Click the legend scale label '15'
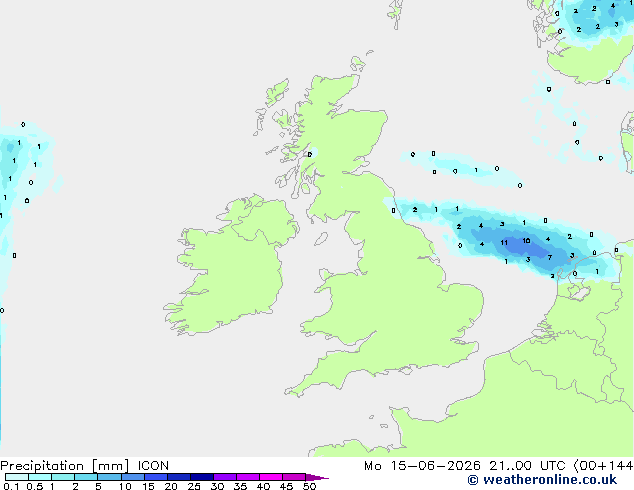The image size is (634, 490). 148,486
